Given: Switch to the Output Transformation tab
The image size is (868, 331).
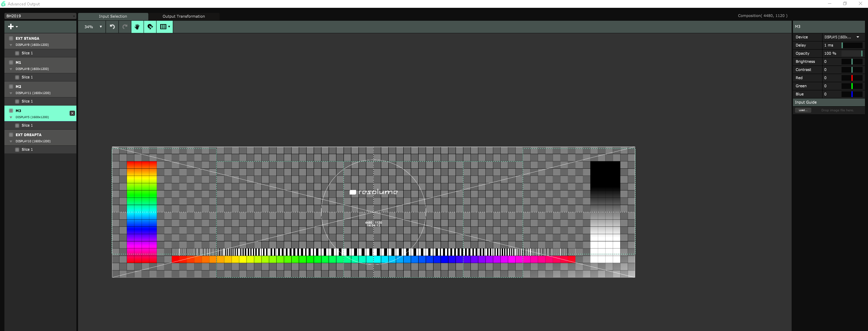Looking at the screenshot, I should pos(184,16).
